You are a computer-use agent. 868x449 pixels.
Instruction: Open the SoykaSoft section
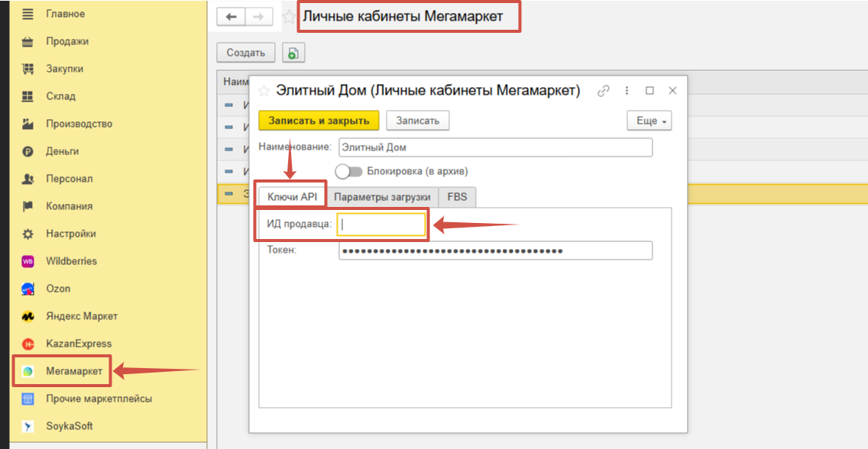click(70, 426)
